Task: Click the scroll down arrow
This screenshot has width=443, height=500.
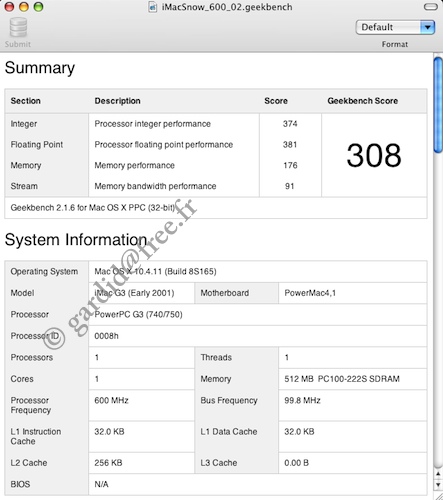Action: tap(438, 485)
